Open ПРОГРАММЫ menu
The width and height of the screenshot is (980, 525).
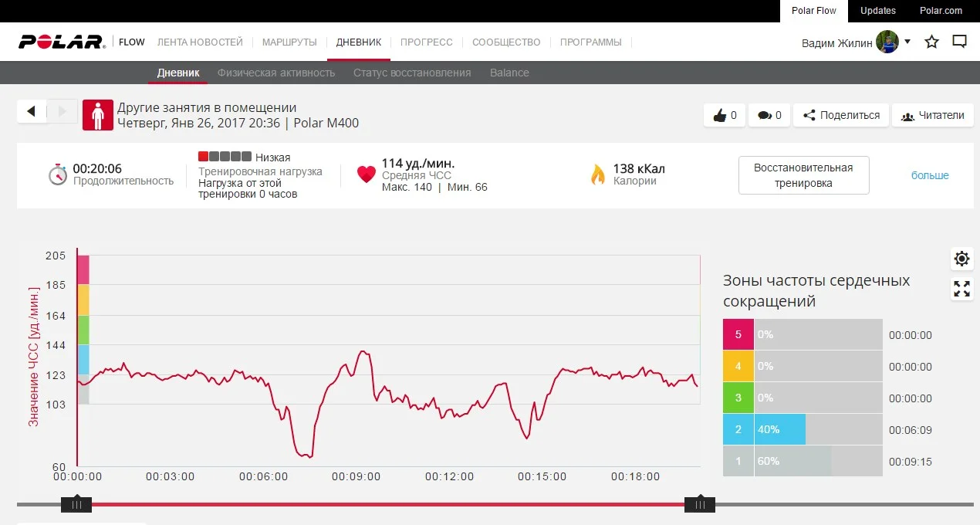[591, 42]
